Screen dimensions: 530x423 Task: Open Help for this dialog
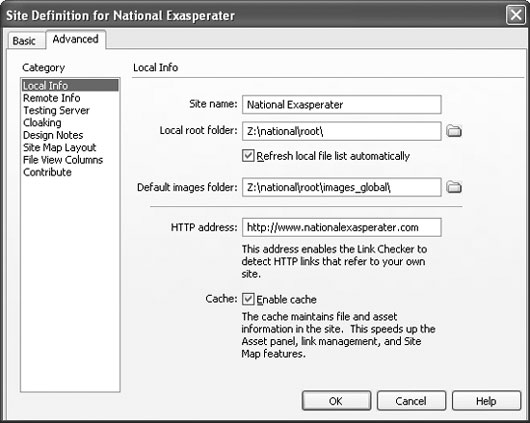click(486, 401)
